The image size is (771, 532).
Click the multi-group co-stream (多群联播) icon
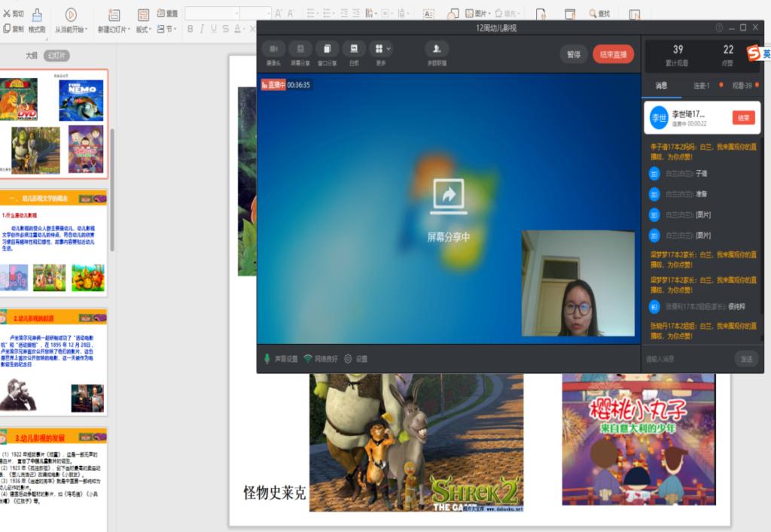click(437, 50)
